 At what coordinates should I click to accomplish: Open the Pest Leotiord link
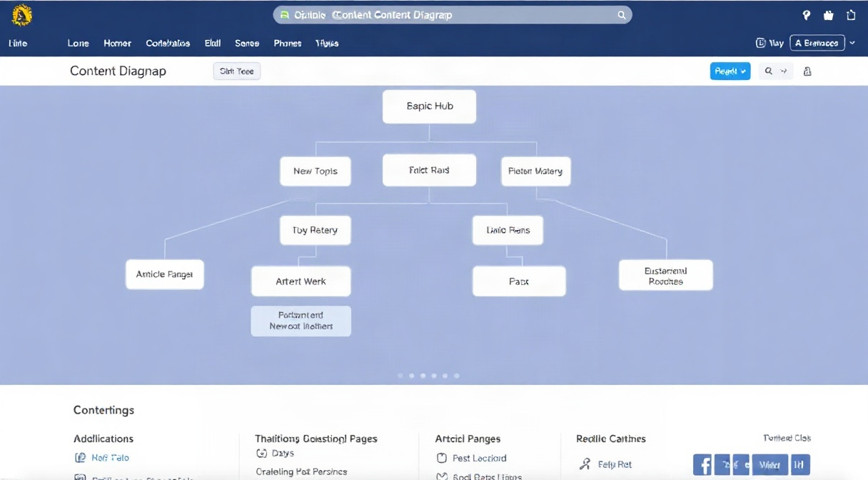coord(480,459)
